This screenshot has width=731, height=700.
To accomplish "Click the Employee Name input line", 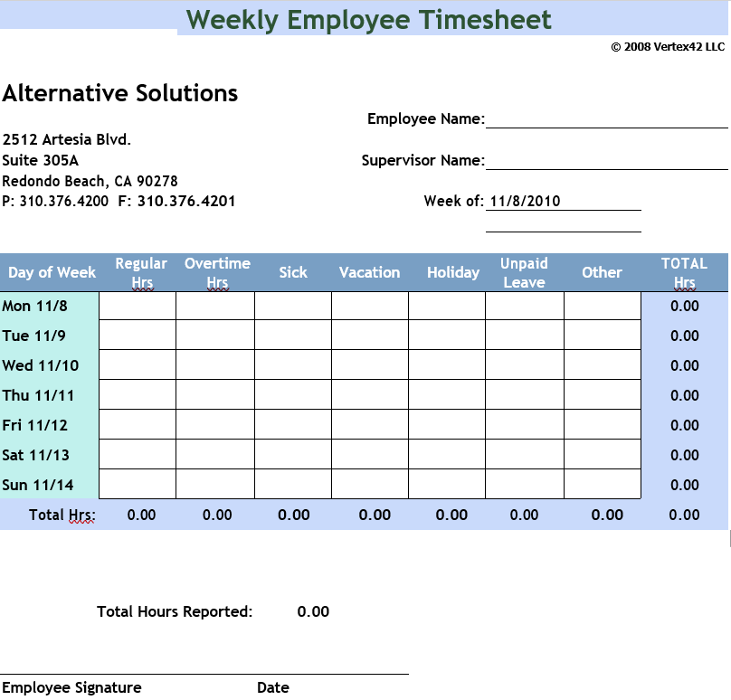I will pos(606,118).
